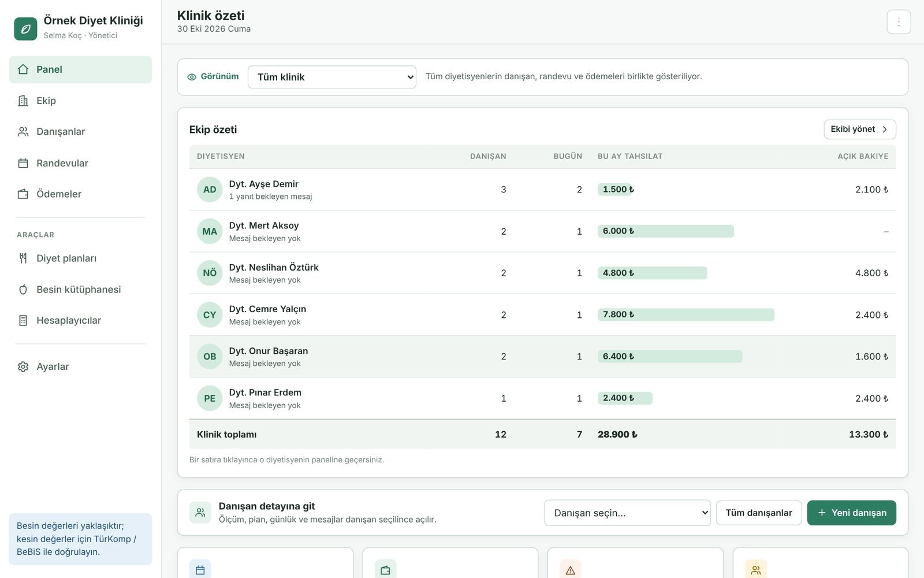Screen dimensions: 924x578
Task: Click the Yeni danışan button
Action: [852, 513]
